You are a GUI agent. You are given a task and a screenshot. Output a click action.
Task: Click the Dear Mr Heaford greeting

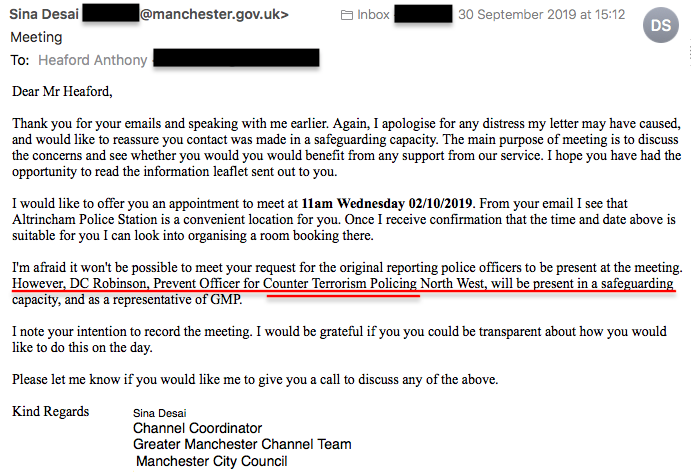pos(62,91)
